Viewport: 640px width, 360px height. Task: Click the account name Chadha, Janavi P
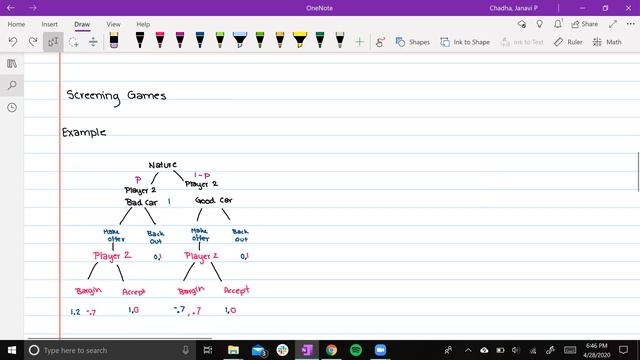tap(513, 8)
